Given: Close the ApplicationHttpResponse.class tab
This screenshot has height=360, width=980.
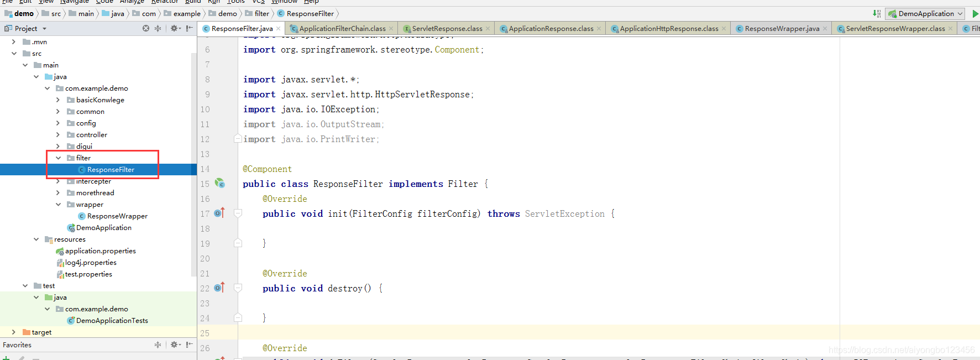Looking at the screenshot, I should point(724,29).
